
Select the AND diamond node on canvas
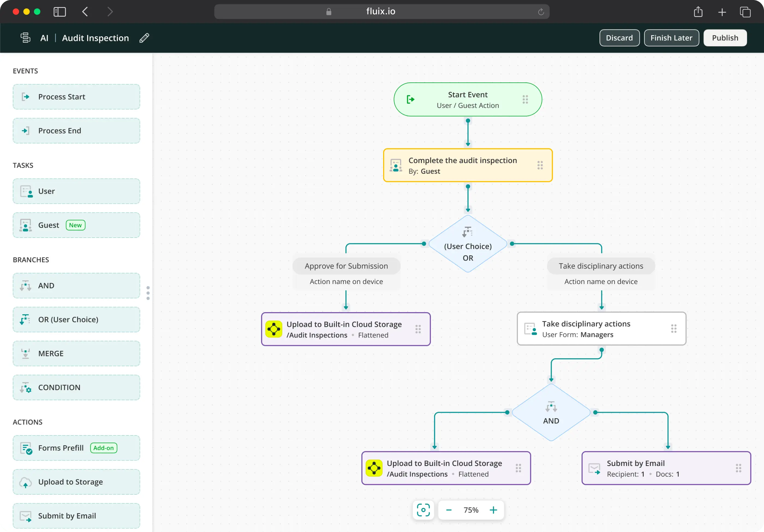click(x=551, y=413)
